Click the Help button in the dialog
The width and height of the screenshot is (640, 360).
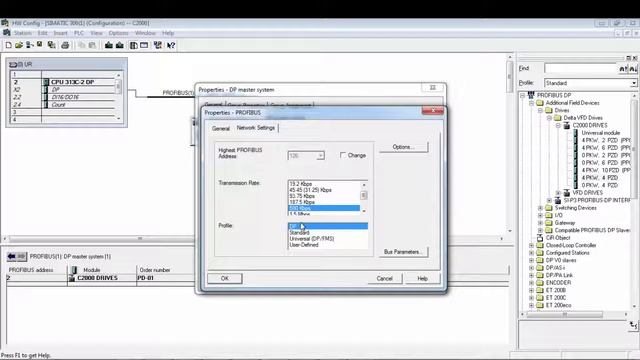pos(422,278)
